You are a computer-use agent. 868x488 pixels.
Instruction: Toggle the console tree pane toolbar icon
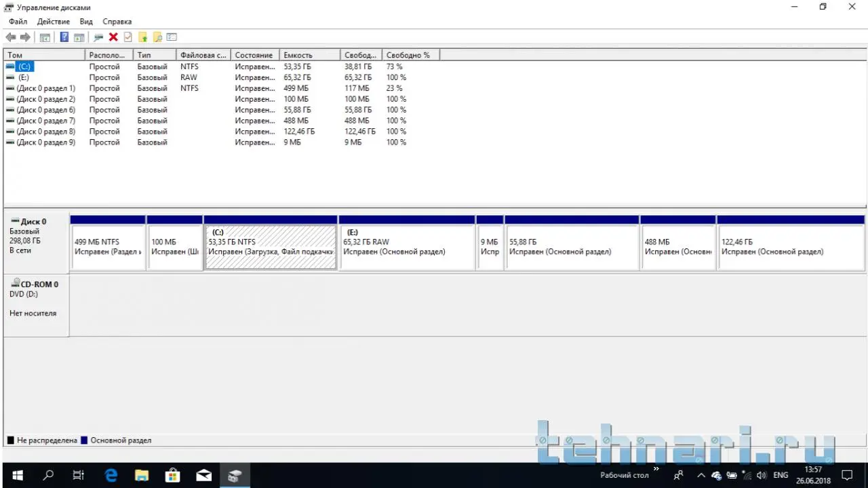[x=45, y=37]
